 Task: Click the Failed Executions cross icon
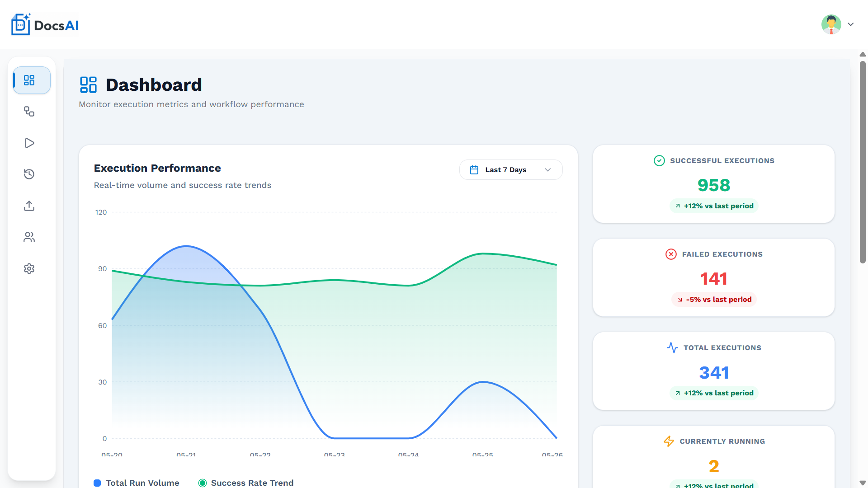pyautogui.click(x=671, y=254)
